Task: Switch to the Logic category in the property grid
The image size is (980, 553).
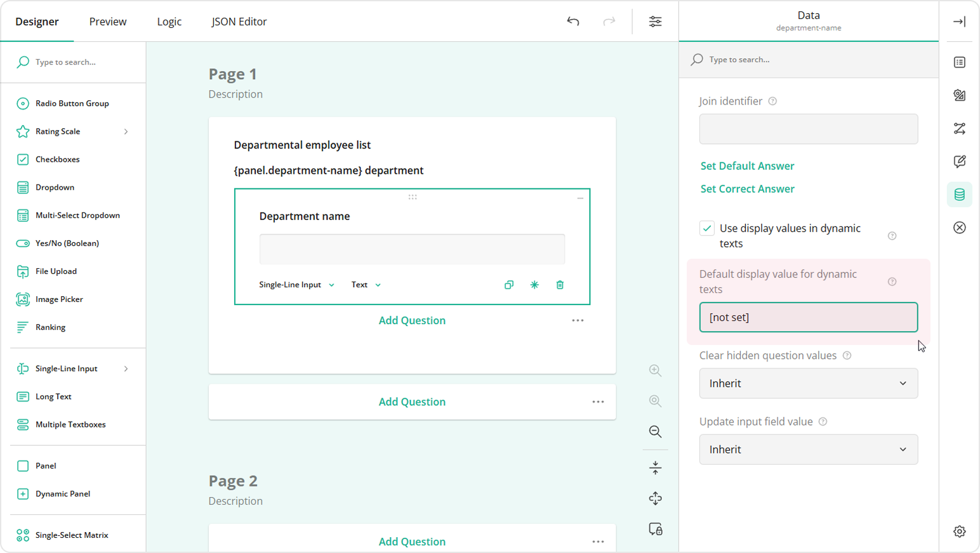Action: click(x=959, y=129)
